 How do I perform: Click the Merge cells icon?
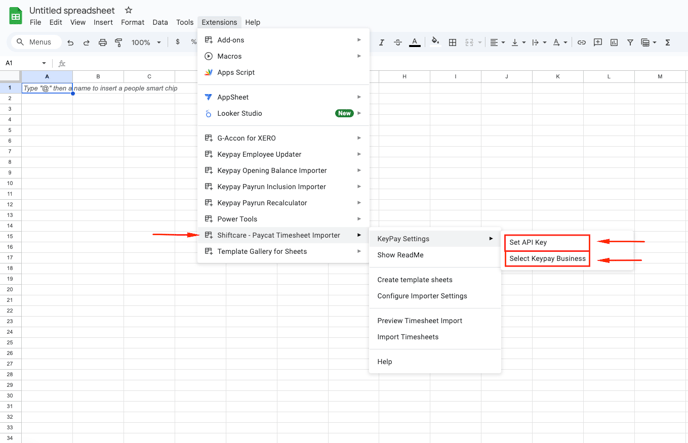(469, 43)
